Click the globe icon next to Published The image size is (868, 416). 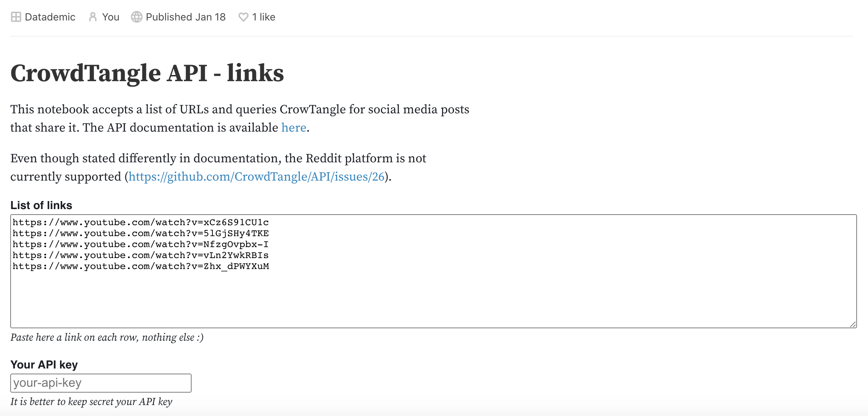tap(136, 17)
